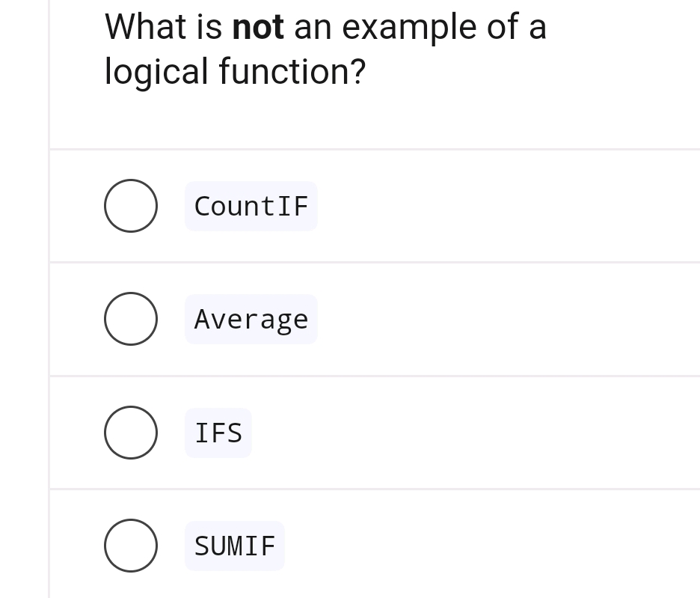Mark the IFS radio option
Image resolution: width=700 pixels, height=598 pixels.
[x=131, y=433]
